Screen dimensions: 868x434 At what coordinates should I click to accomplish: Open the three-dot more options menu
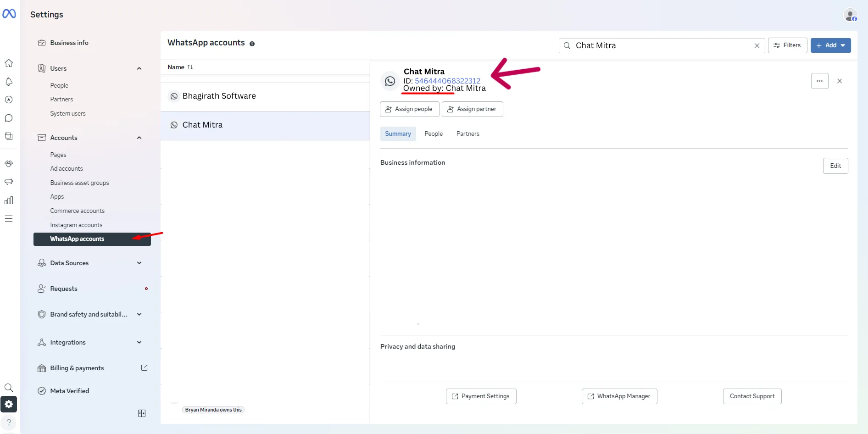click(820, 81)
